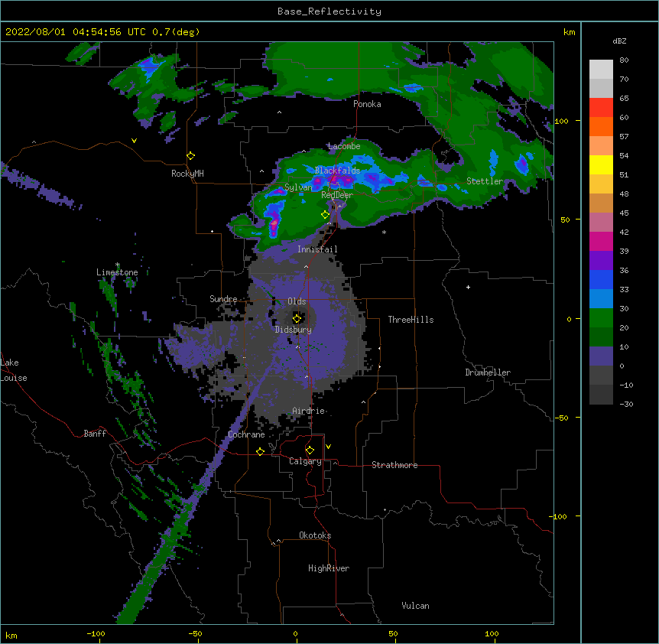Click the Banff label
The image size is (659, 644).
click(95, 434)
